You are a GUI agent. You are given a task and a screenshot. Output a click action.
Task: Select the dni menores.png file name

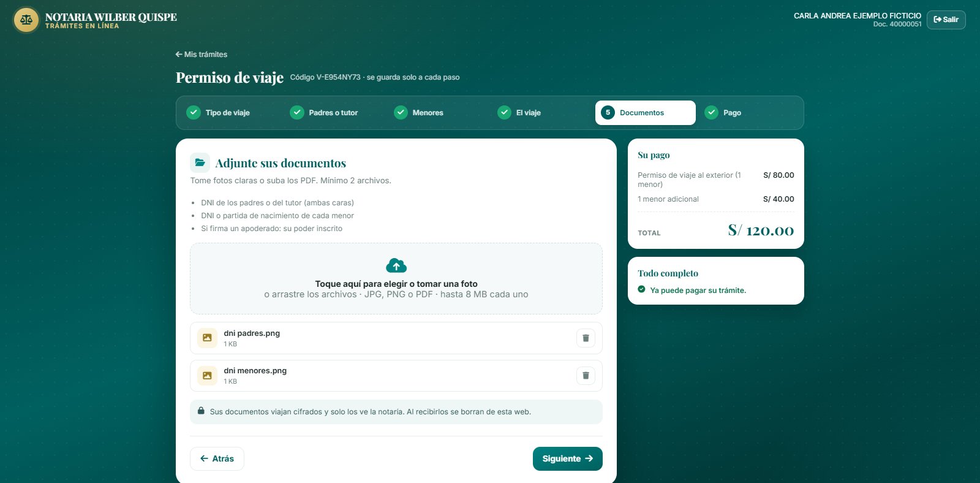click(255, 371)
